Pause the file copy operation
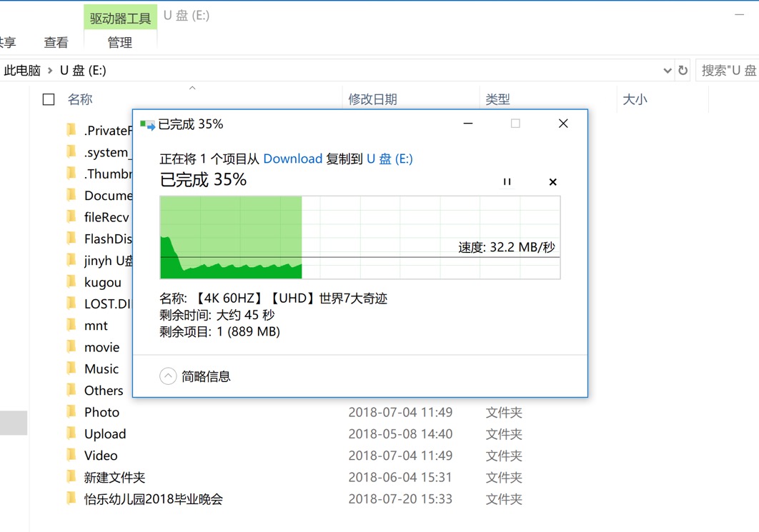759x532 pixels. (507, 181)
